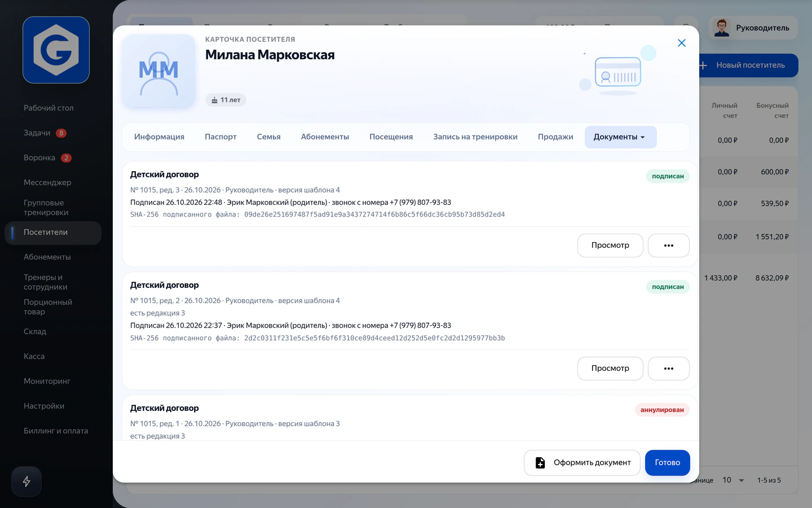812x508 pixels.
Task: Open three-dot menu for contract revision 3
Action: [669, 246]
